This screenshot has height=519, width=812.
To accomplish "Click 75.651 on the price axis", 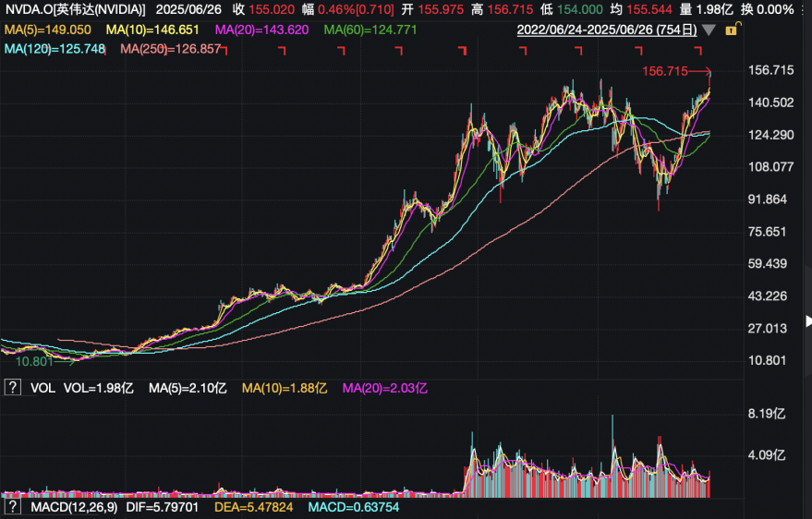I will pyautogui.click(x=768, y=232).
